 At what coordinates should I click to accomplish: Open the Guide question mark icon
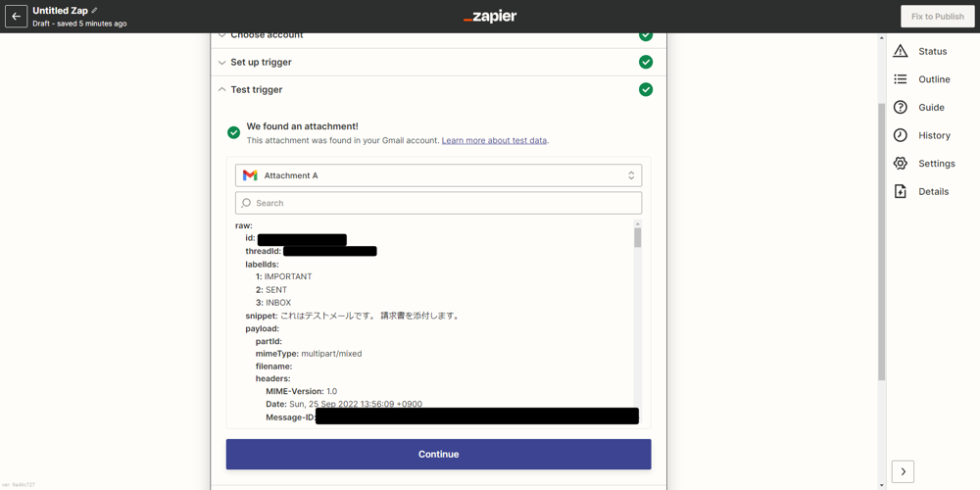[900, 108]
